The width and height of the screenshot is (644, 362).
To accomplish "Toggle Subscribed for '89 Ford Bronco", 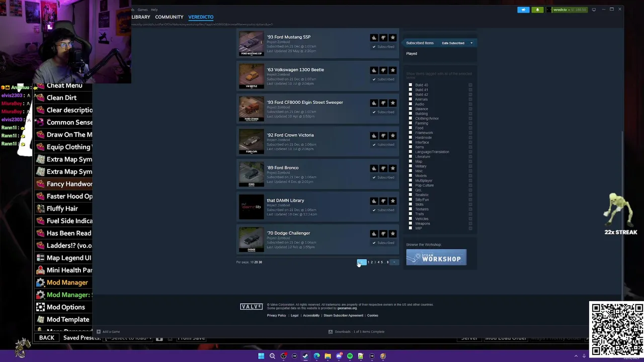I will [x=383, y=177].
